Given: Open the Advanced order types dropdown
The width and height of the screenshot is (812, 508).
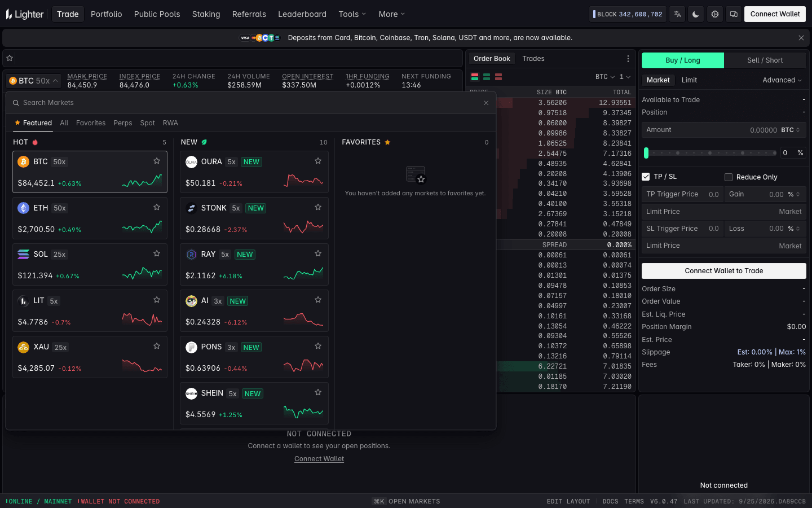Looking at the screenshot, I should (782, 80).
